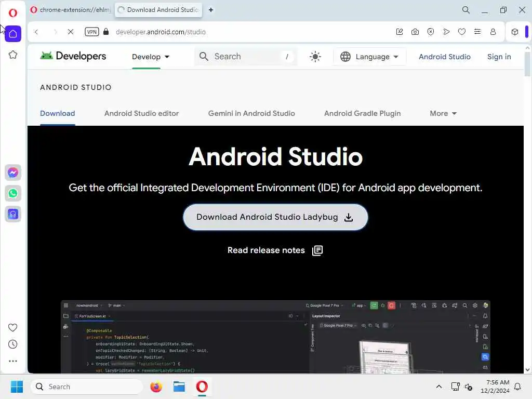Image resolution: width=532 pixels, height=399 pixels.
Task: Open bookmarks heart in sidebar
Action: click(12, 327)
